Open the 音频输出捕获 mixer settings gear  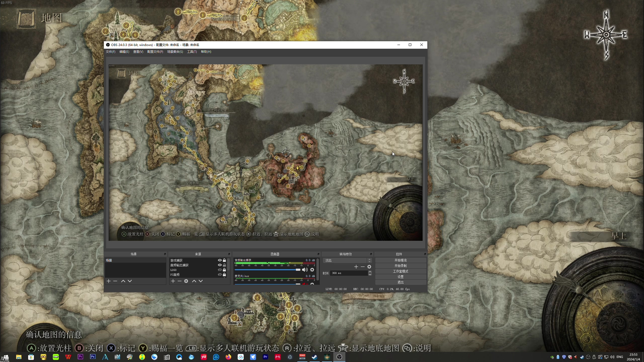(x=312, y=270)
